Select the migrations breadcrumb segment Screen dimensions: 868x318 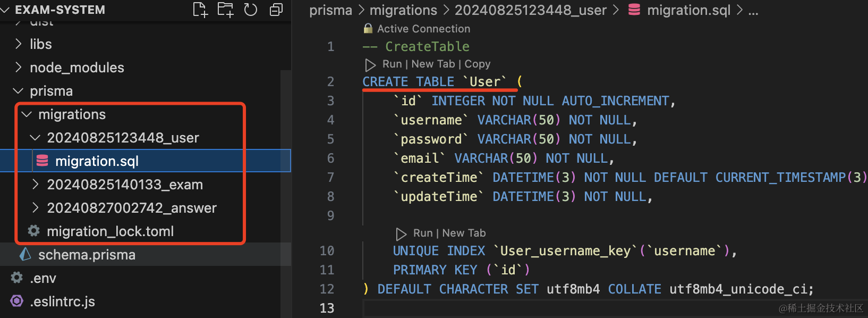click(403, 10)
